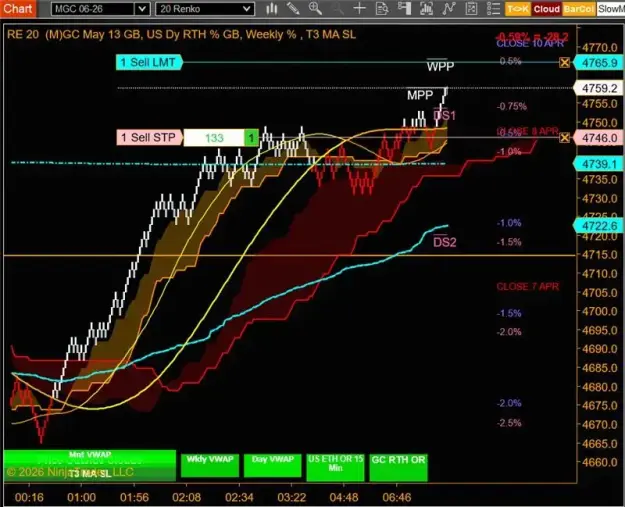Viewport: 625px width, 507px height.
Task: Activate the zoom in magnifier tool
Action: [x=315, y=8]
